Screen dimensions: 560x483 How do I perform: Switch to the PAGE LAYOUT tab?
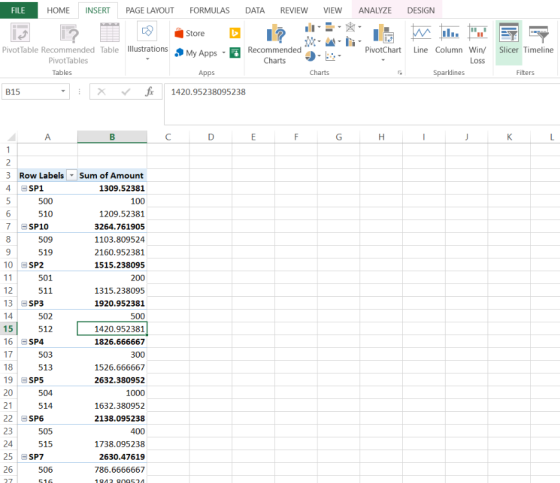pos(150,10)
